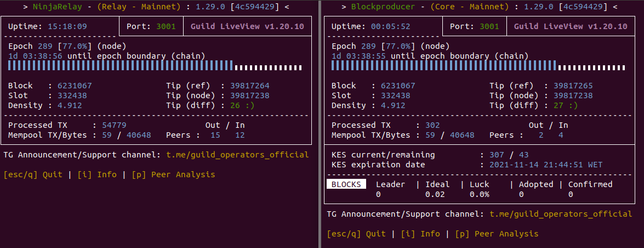
Task: Select Processed TX value 302
Action: (432, 125)
